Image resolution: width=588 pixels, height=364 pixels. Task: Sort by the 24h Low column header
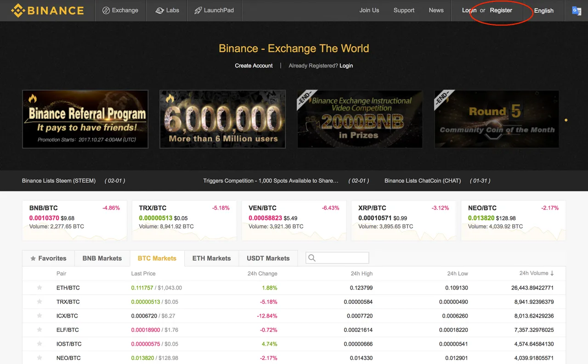(x=458, y=274)
